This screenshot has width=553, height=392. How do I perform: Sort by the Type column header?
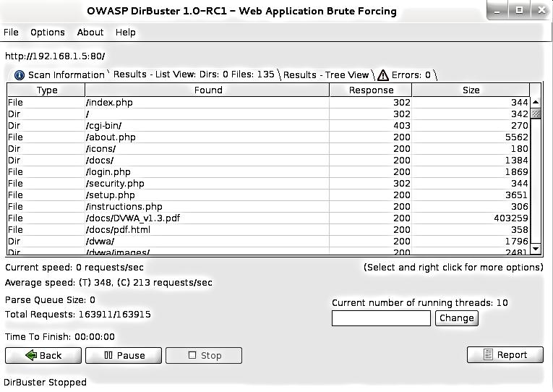[46, 90]
